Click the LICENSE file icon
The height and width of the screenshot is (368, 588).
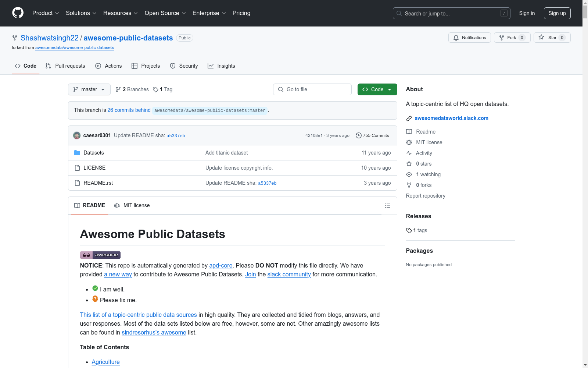pos(77,168)
